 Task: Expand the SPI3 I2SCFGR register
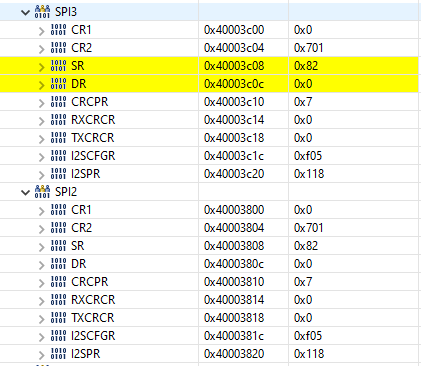point(41,157)
